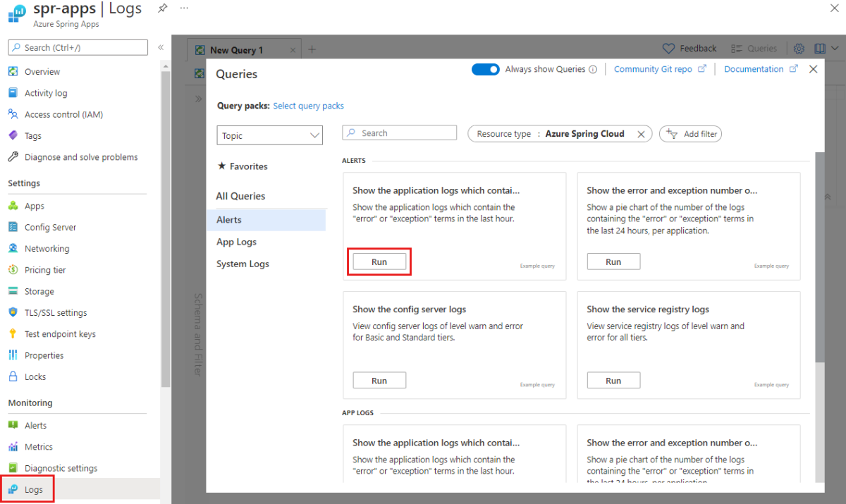Click the All Queries heading
Viewport: 846px width, 504px height.
pyautogui.click(x=240, y=196)
